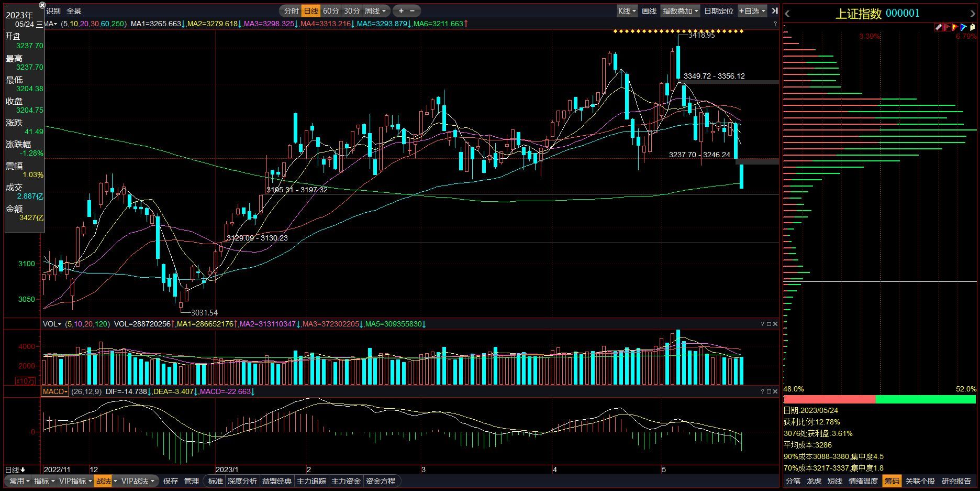Click the red-yellow triangle chip icon

955,27
